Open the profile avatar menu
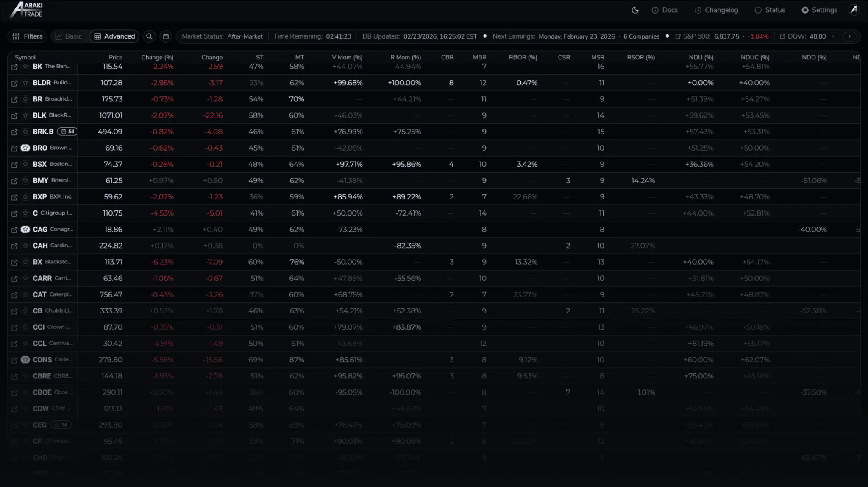This screenshot has height=487, width=868. 854,10
